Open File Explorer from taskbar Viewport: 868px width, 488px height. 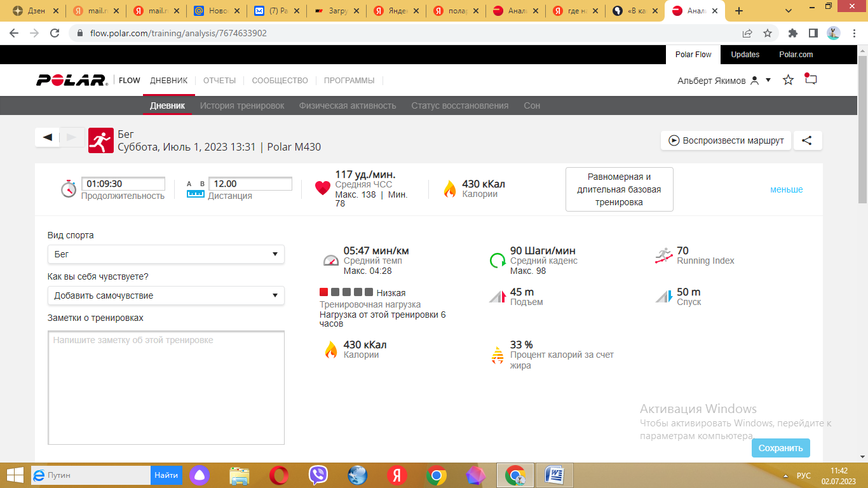click(240, 475)
